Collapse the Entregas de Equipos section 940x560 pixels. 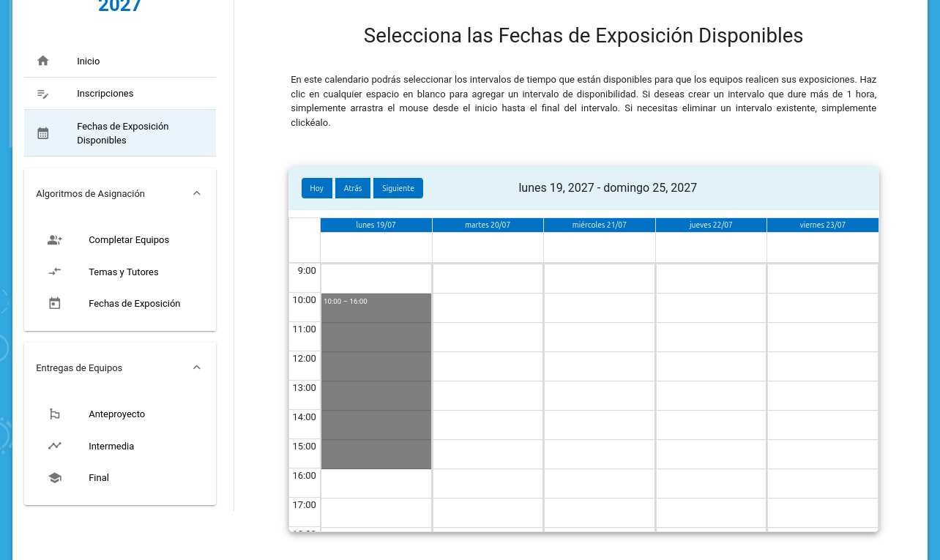pos(196,367)
